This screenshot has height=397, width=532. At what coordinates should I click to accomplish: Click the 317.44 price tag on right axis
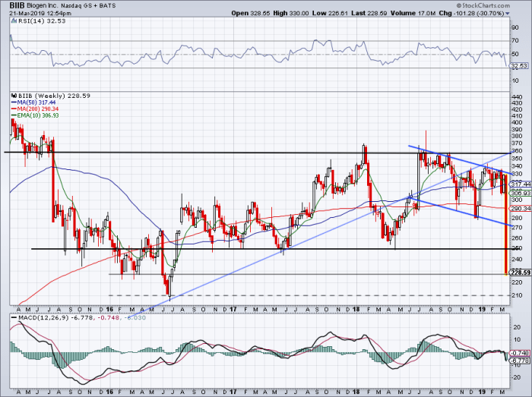(521, 184)
